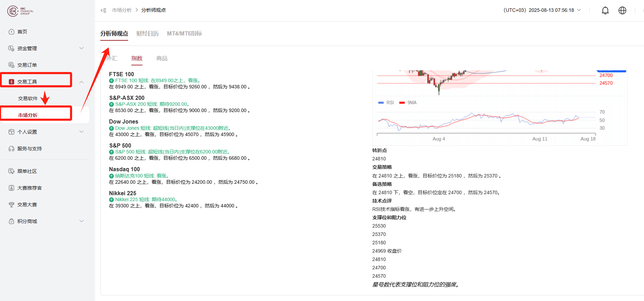Open the S&P 500 短线 analysis link
Screen dimensions: 644x301
pyautogui.click(x=173, y=152)
